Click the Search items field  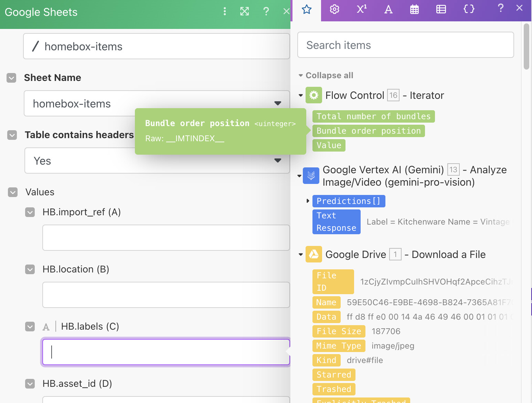click(405, 45)
